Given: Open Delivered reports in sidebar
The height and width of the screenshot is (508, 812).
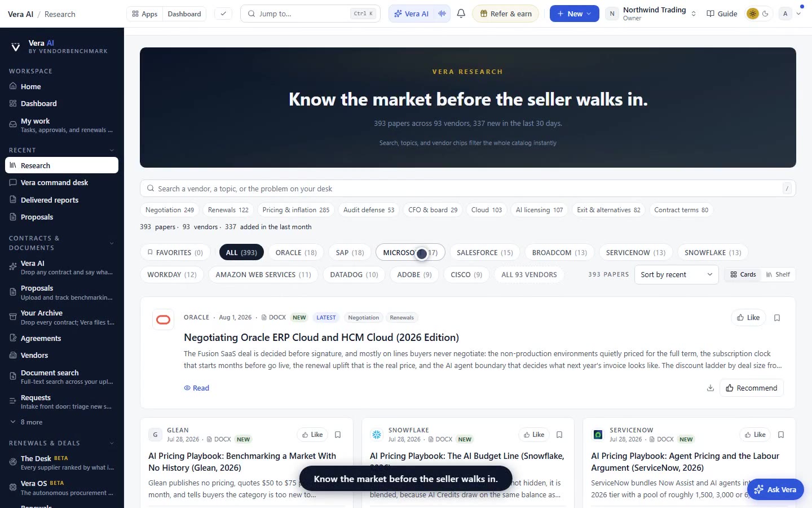Looking at the screenshot, I should coord(62,200).
